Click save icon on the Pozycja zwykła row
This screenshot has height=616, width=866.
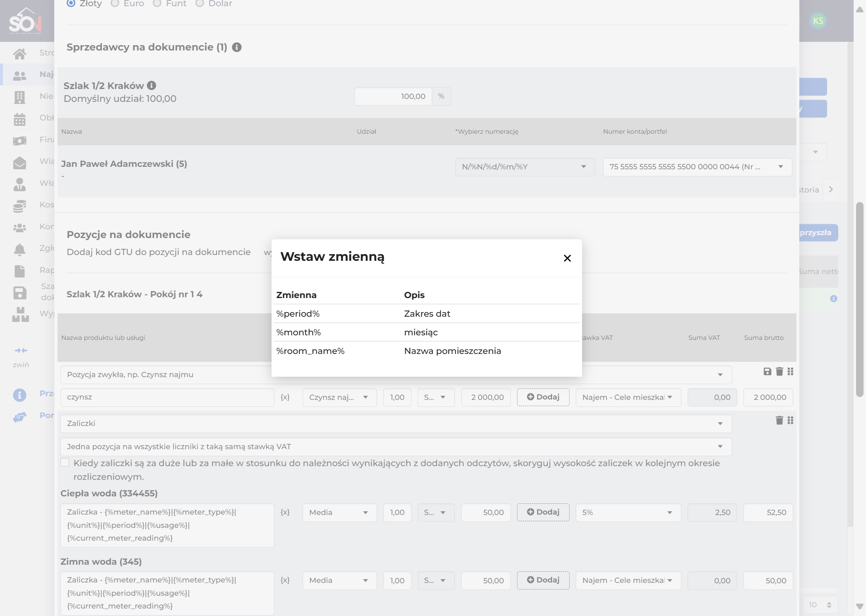[767, 371]
